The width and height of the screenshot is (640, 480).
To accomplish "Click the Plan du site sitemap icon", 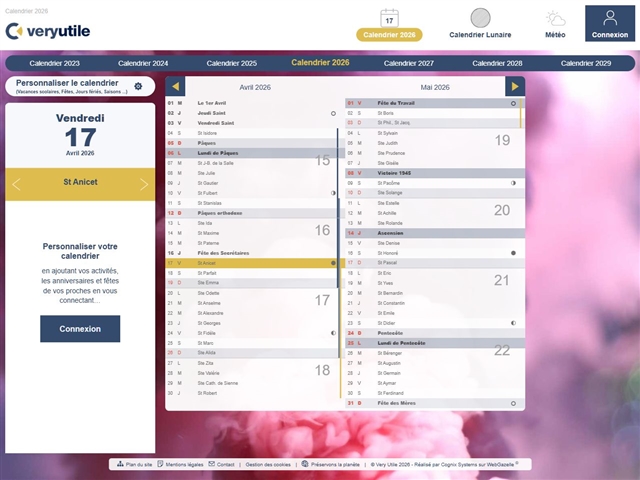I will (120, 464).
